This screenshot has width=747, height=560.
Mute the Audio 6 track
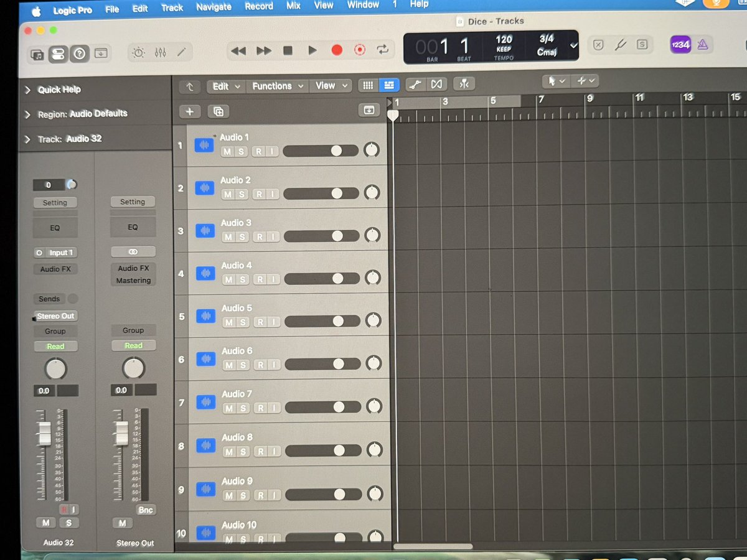click(x=228, y=365)
